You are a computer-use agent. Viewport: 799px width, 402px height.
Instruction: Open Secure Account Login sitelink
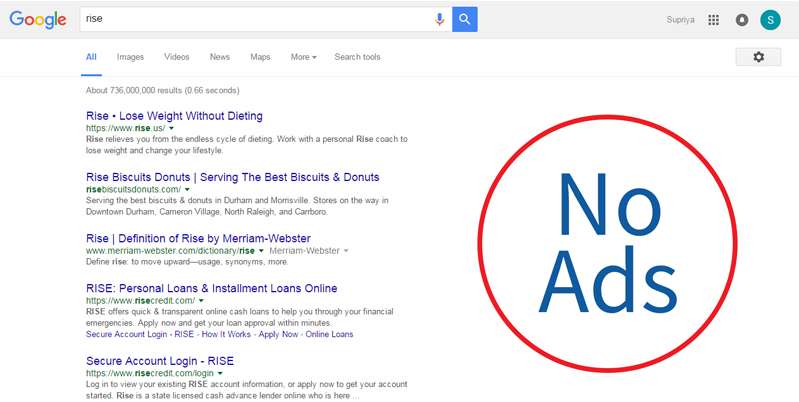[x=126, y=334]
